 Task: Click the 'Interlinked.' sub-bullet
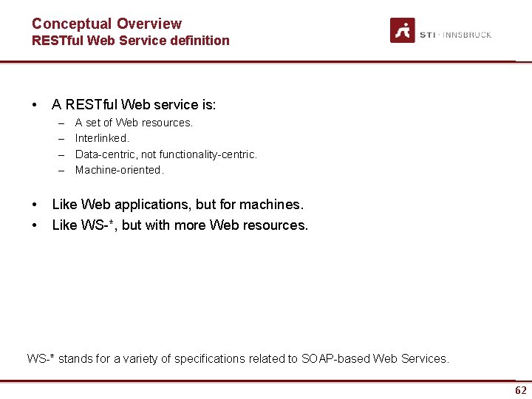(x=102, y=138)
